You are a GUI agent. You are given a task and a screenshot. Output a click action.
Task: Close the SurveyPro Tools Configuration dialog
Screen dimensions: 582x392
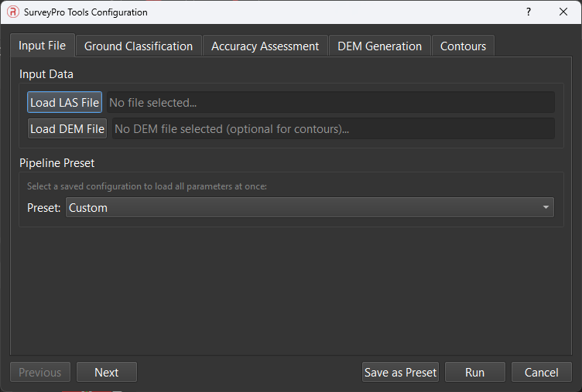tap(563, 12)
